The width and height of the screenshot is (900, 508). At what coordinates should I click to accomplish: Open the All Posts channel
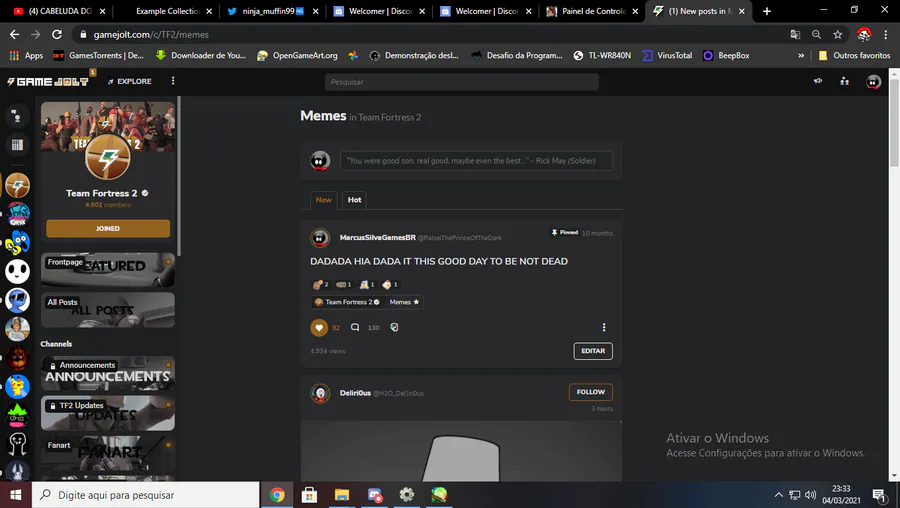pos(108,310)
